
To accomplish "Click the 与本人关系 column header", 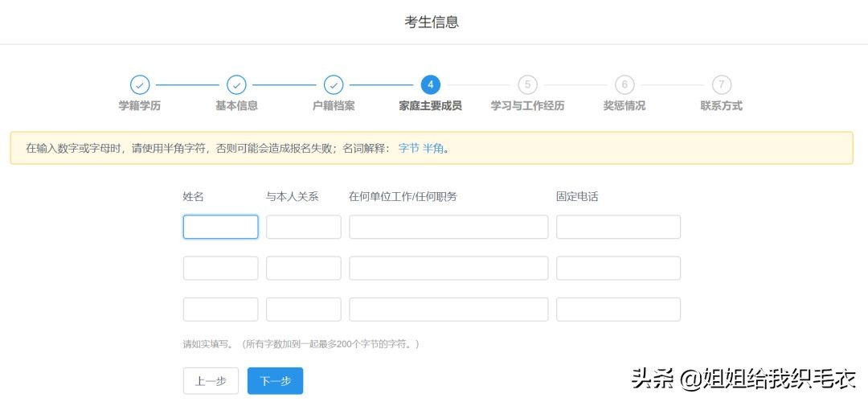I will point(293,196).
